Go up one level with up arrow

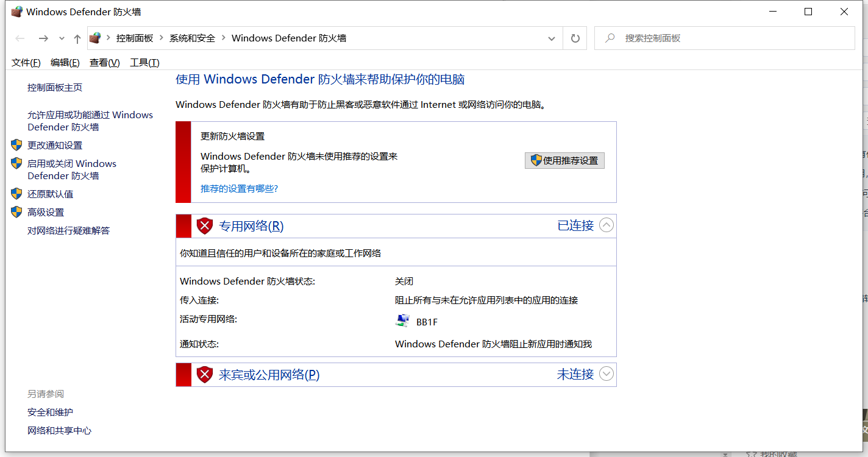(77, 38)
